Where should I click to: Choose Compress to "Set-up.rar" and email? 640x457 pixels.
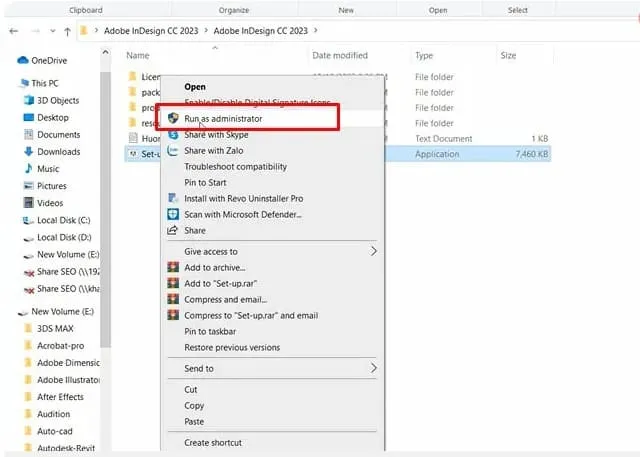point(251,315)
